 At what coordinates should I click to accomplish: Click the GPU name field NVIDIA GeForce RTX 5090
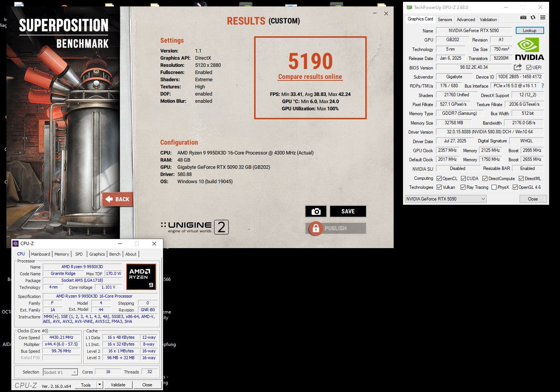click(473, 31)
